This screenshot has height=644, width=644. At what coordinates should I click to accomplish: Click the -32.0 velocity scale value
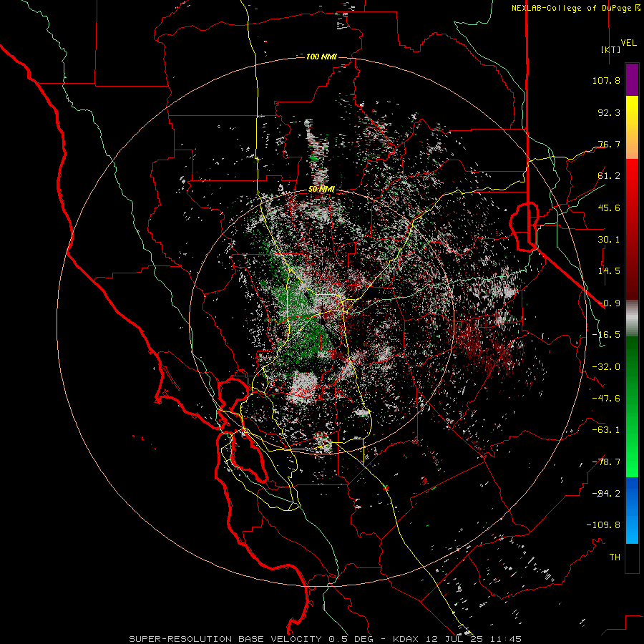click(x=606, y=367)
